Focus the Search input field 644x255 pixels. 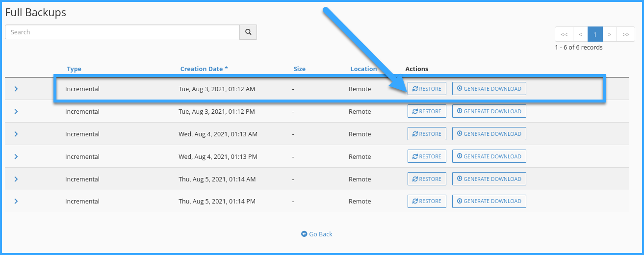click(122, 32)
